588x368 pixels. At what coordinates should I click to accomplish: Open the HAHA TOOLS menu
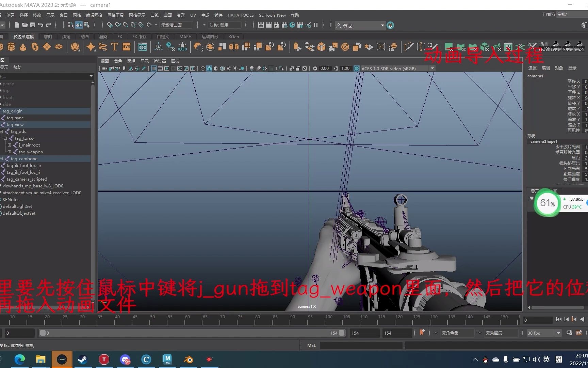point(241,15)
